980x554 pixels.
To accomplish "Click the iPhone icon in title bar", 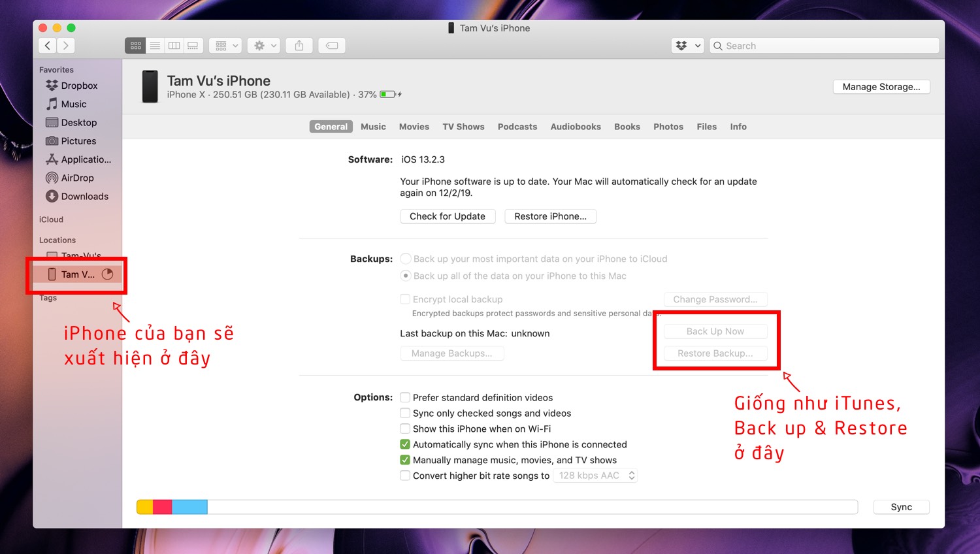I will (x=451, y=28).
